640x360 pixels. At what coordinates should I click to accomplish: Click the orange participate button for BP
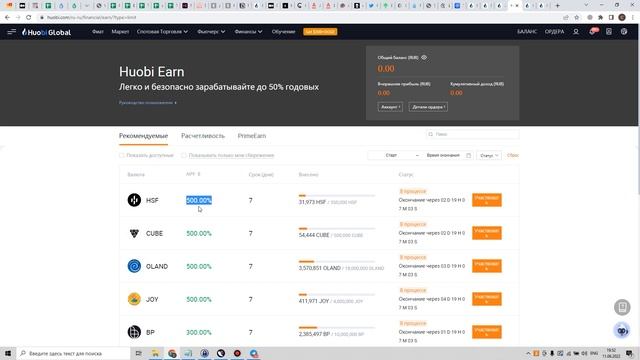pyautogui.click(x=487, y=332)
